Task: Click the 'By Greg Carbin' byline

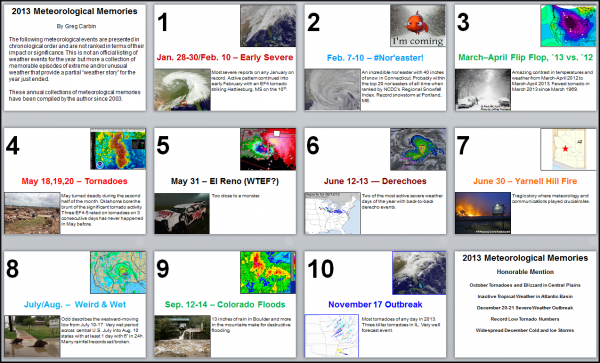Action: pos(76,26)
